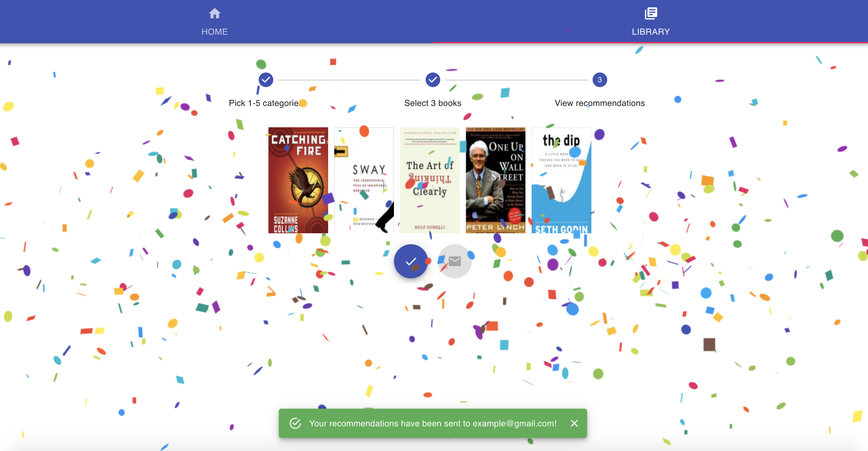Select the 'Select 3 books' step label

(x=433, y=103)
